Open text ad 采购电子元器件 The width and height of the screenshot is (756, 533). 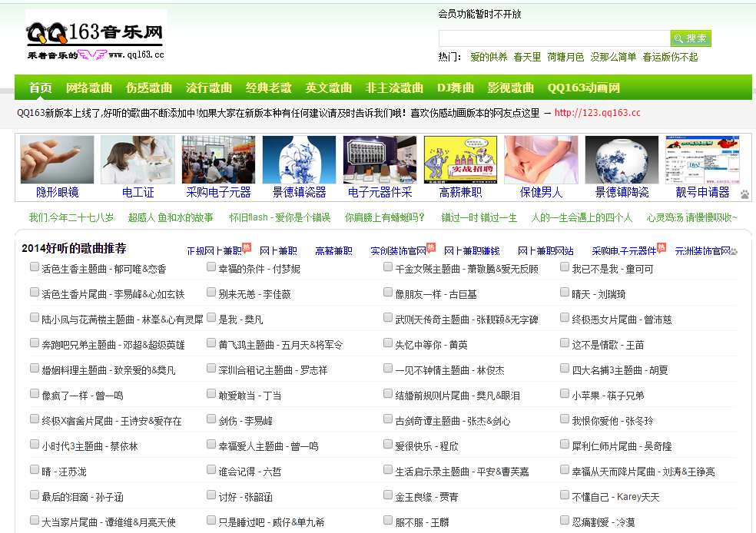(624, 251)
